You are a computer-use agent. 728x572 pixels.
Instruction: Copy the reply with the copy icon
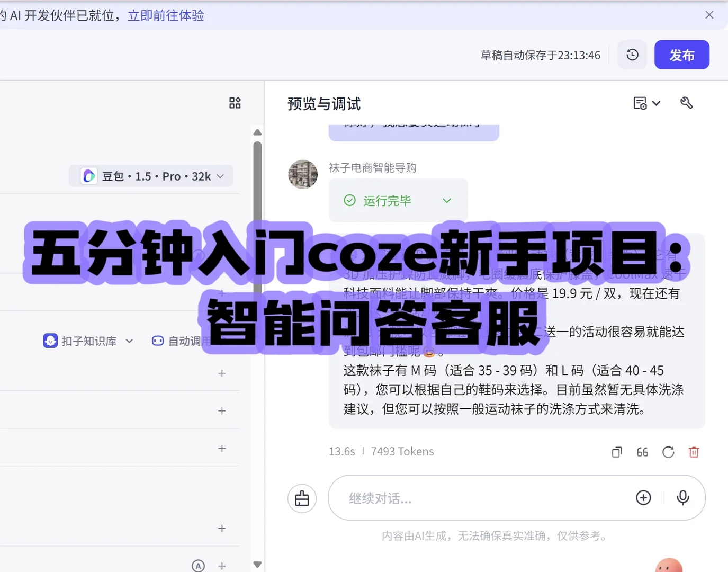coord(617,452)
